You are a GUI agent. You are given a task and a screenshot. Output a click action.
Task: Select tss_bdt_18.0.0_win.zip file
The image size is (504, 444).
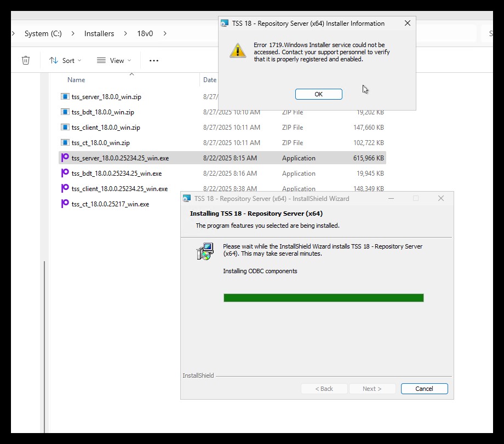103,112
